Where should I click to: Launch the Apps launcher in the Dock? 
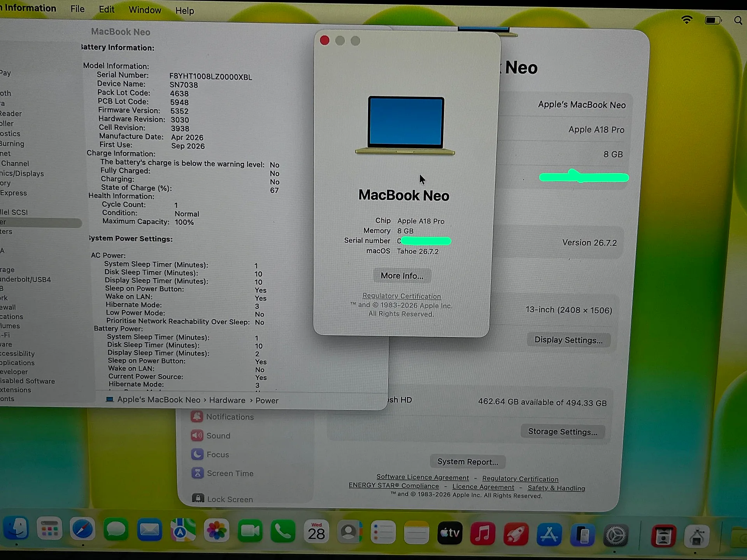[49, 529]
